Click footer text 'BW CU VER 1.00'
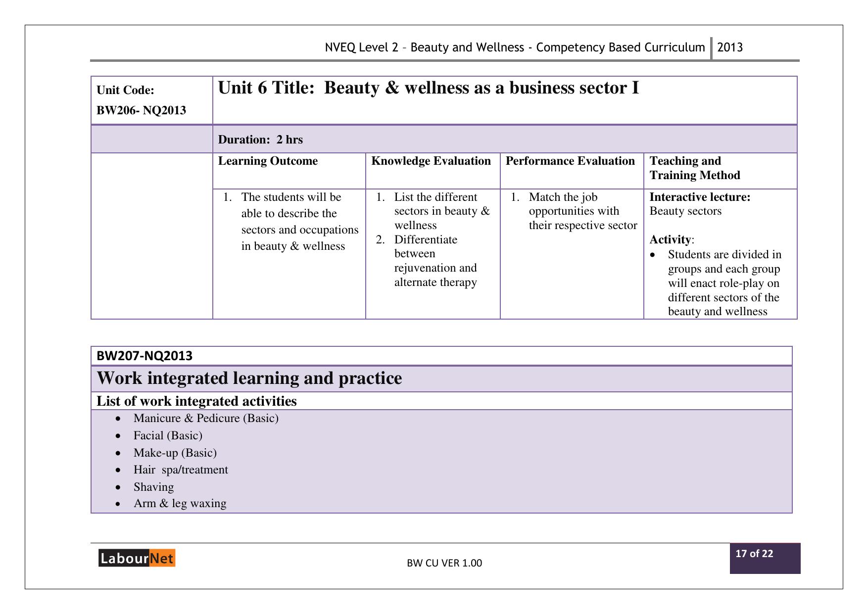 click(444, 563)
